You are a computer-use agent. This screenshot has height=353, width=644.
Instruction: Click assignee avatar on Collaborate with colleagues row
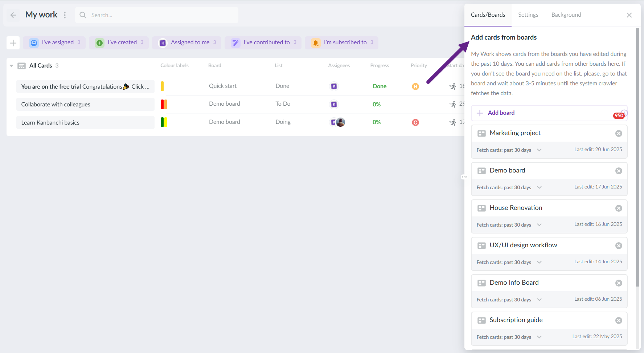click(334, 104)
